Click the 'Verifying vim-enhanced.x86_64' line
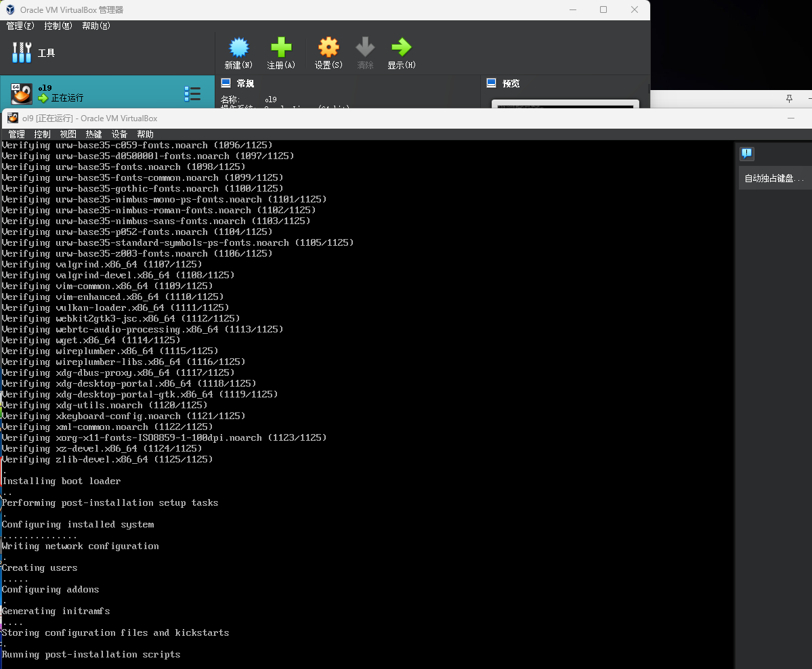 pyautogui.click(x=113, y=297)
